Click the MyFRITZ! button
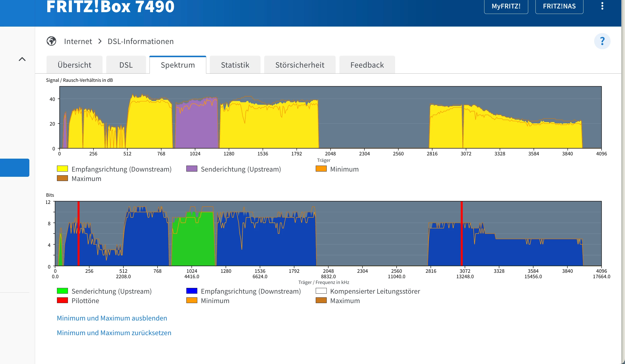This screenshot has width=625, height=364. click(506, 6)
